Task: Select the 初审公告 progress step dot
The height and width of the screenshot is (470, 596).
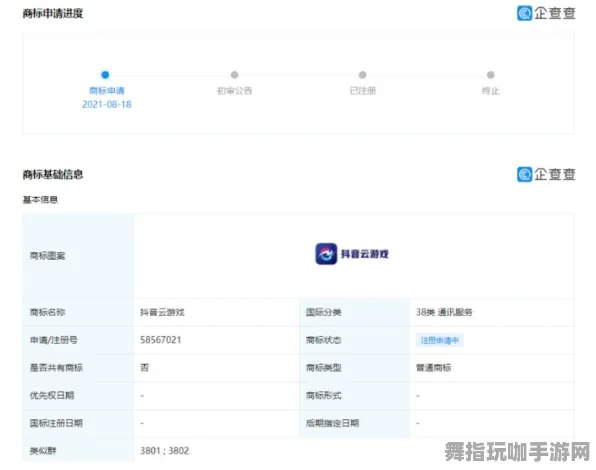Action: click(x=235, y=75)
